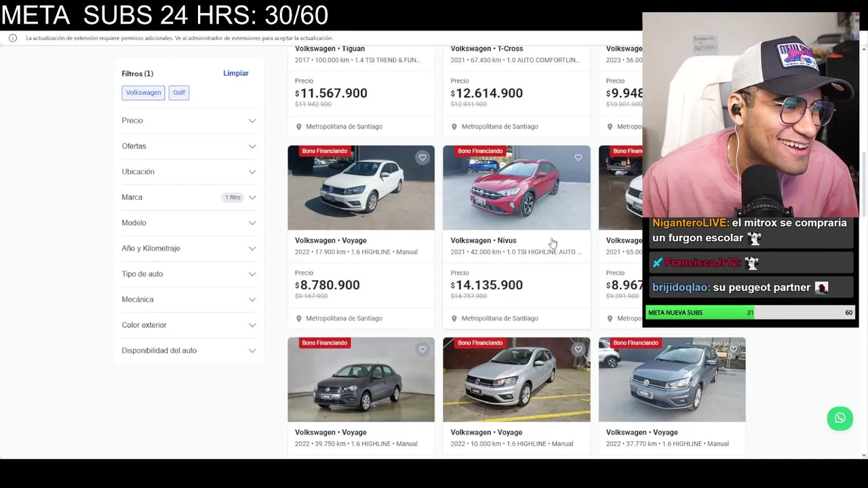Open the Volkswagen Tiguan listing title
The height and width of the screenshot is (488, 868).
[x=330, y=49]
